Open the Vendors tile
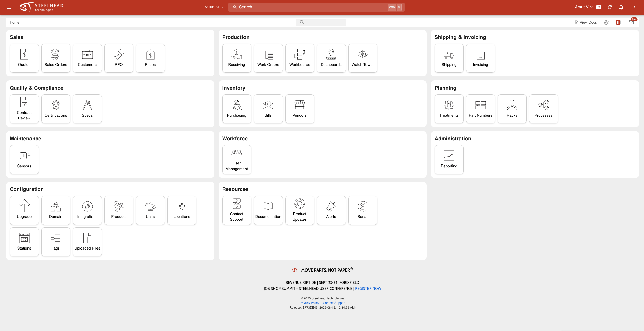 click(300, 109)
